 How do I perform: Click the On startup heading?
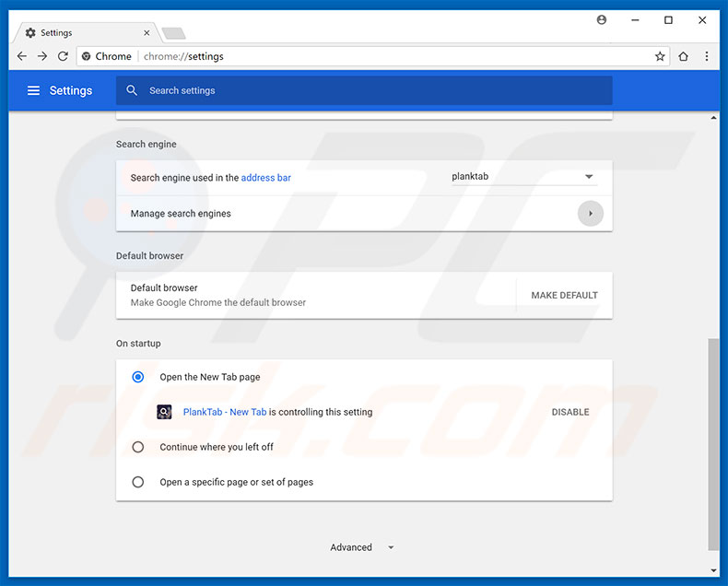click(138, 344)
